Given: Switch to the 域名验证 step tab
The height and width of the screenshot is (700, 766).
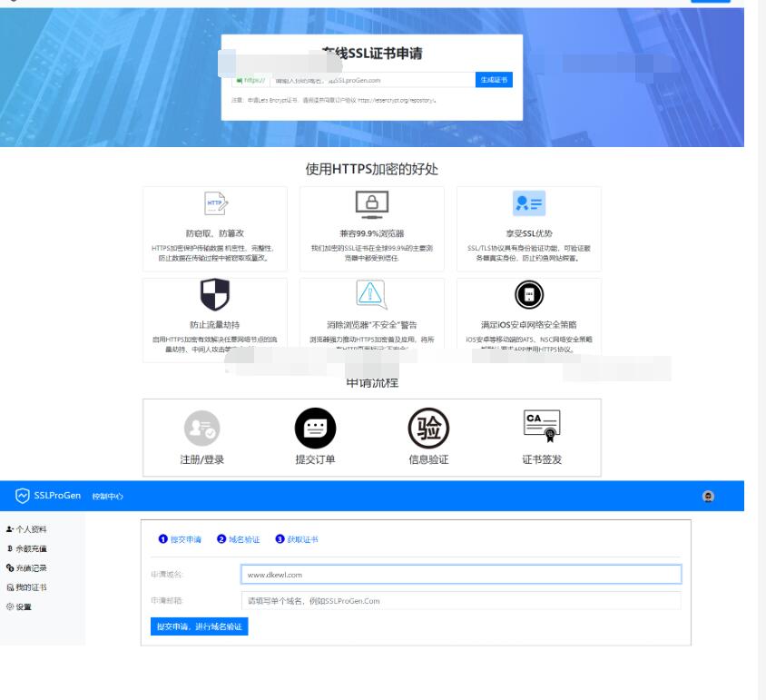Looking at the screenshot, I should pos(239,539).
